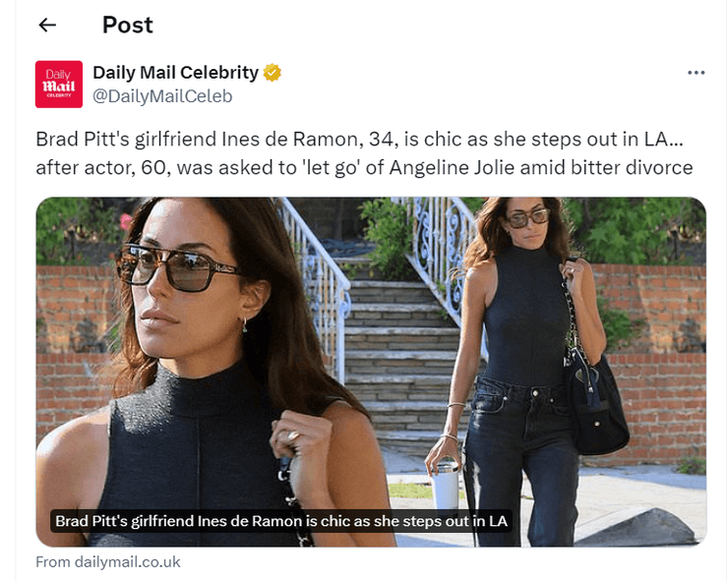This screenshot has width=728, height=581.
Task: Open the @DailyMailCeleb handle
Action: [x=162, y=96]
